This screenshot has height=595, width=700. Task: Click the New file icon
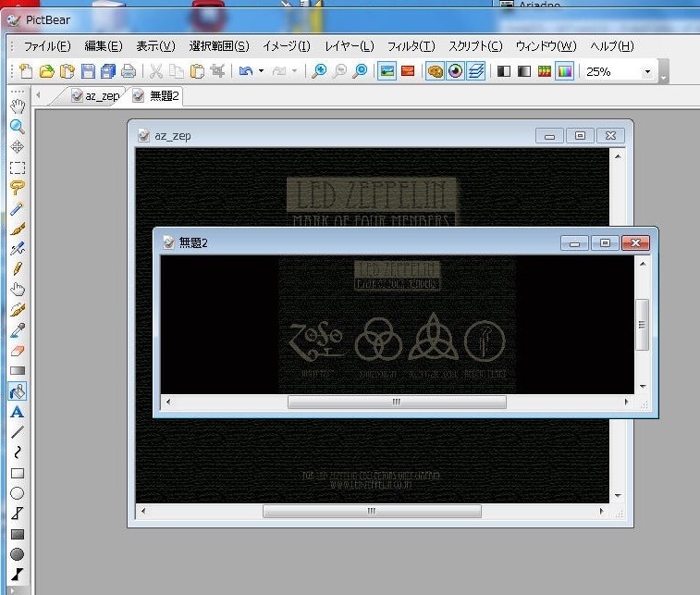click(x=26, y=71)
